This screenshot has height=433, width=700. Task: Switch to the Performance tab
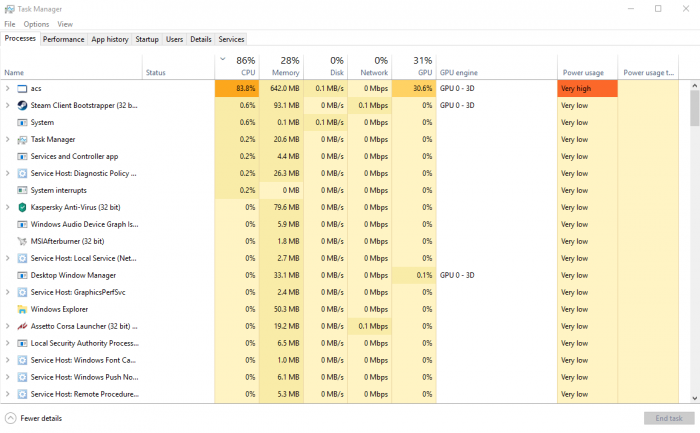(63, 39)
